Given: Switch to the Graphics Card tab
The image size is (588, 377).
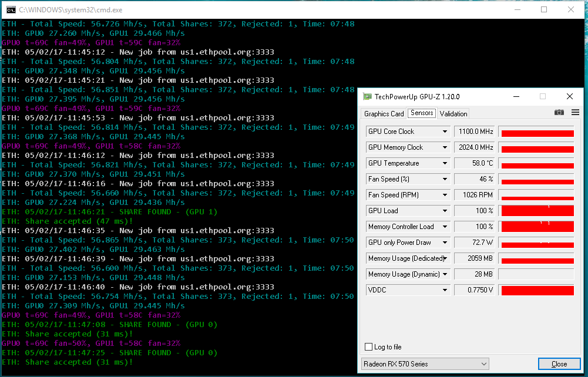Looking at the screenshot, I should [x=384, y=113].
